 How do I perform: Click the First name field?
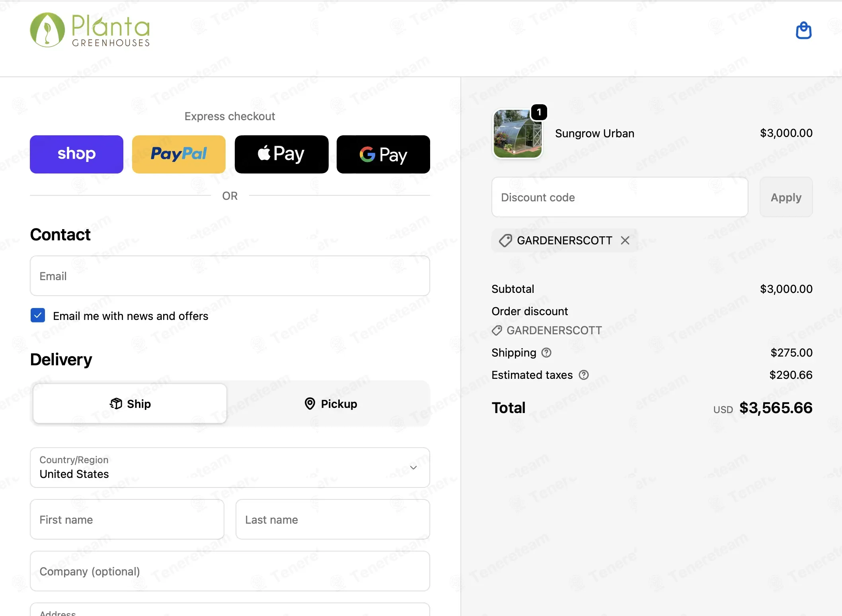[127, 519]
